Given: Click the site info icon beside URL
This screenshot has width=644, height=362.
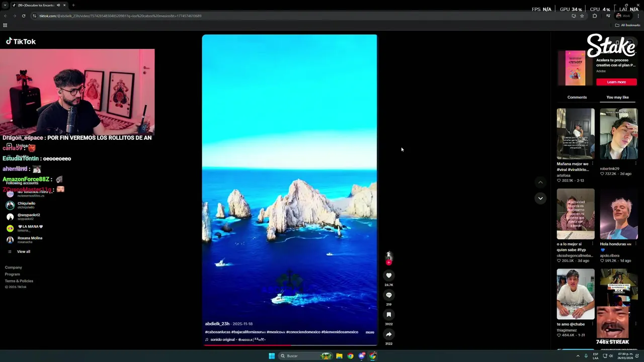Looking at the screenshot, I should [34, 16].
